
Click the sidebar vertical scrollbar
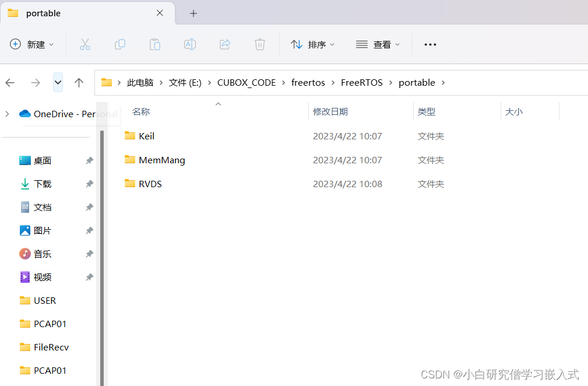102,258
